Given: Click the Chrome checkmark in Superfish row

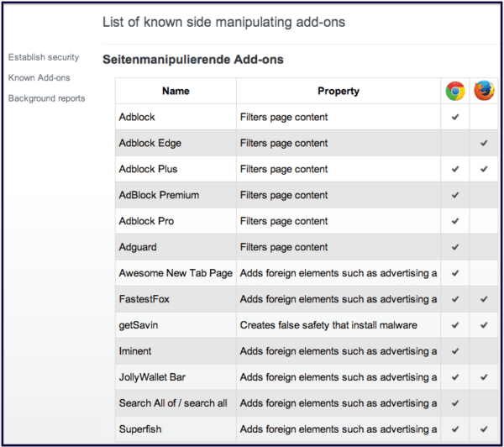Looking at the screenshot, I should [454, 429].
